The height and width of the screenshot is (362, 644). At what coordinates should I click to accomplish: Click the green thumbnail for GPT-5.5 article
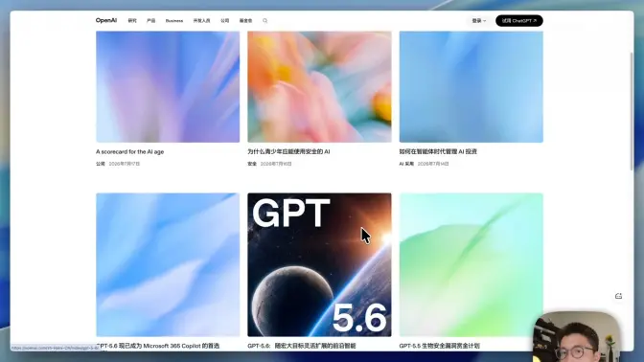[x=471, y=264]
